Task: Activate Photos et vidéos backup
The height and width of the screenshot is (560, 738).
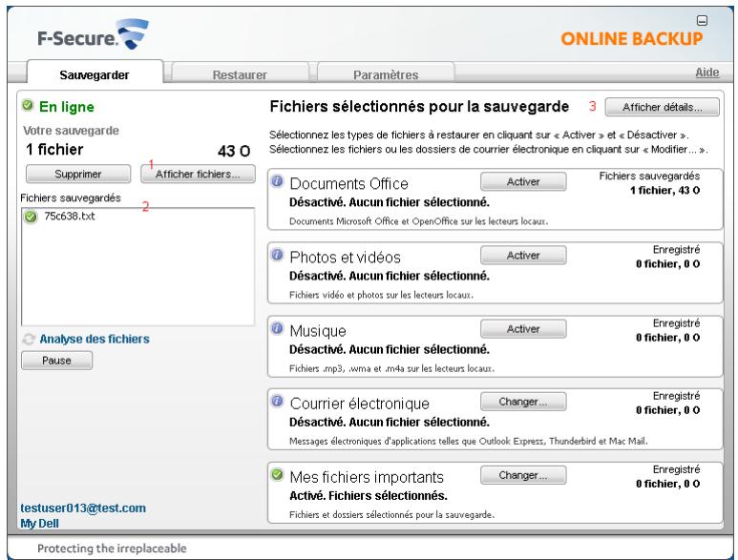Action: click(523, 256)
